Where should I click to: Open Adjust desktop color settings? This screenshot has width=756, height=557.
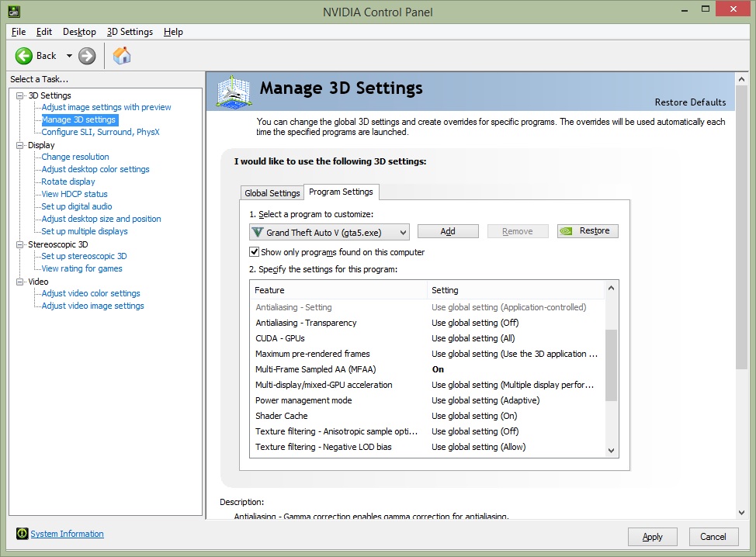[x=95, y=169]
